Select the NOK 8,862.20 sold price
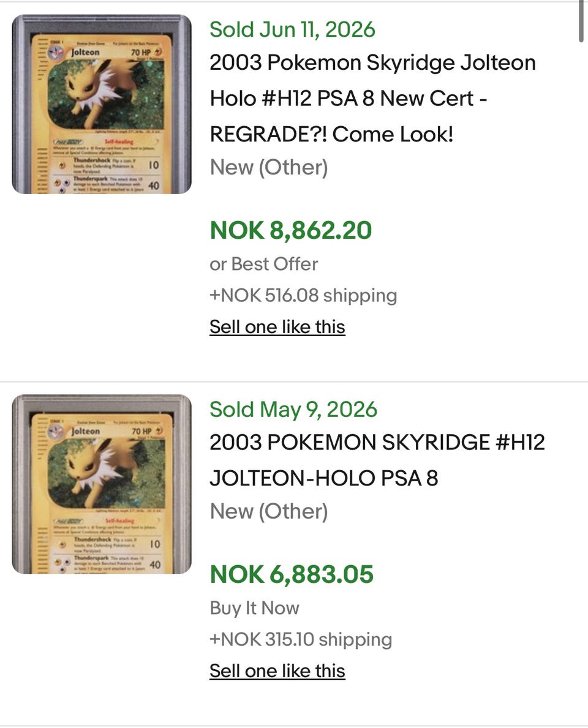 (x=291, y=230)
